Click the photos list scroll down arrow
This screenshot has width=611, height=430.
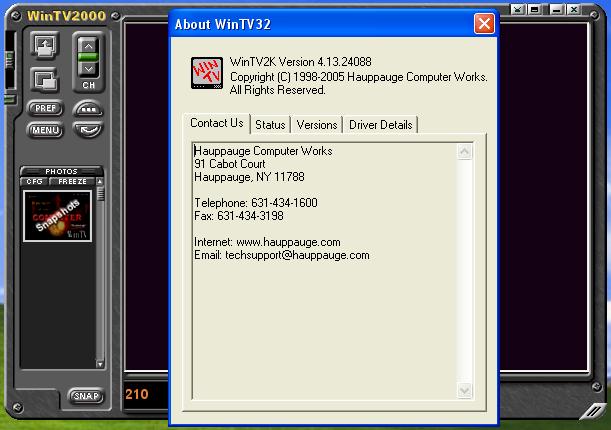(100, 365)
